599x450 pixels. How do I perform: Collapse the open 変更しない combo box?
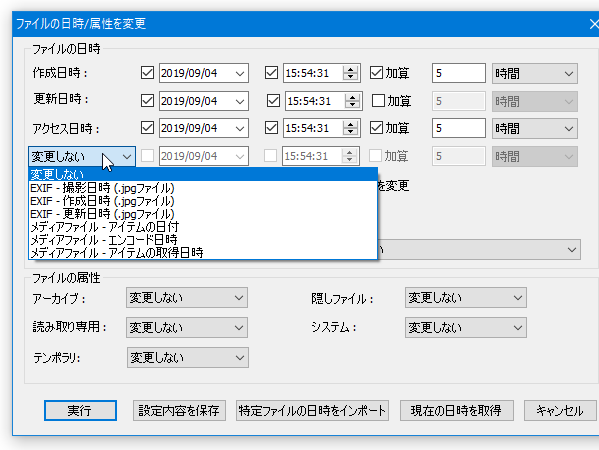(x=82, y=156)
